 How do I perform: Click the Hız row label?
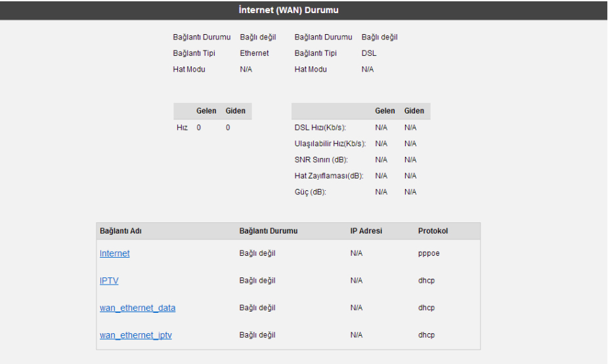point(182,127)
